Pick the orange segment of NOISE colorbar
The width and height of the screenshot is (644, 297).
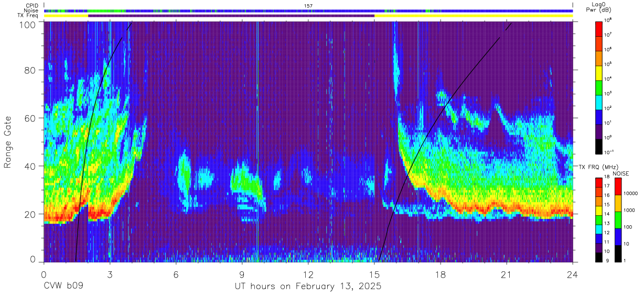[x=618, y=203]
